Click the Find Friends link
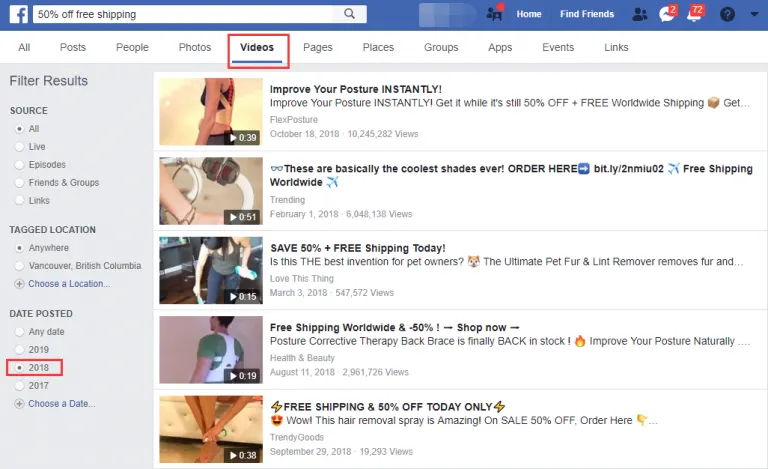Screen dimensions: 768x469 (587, 14)
